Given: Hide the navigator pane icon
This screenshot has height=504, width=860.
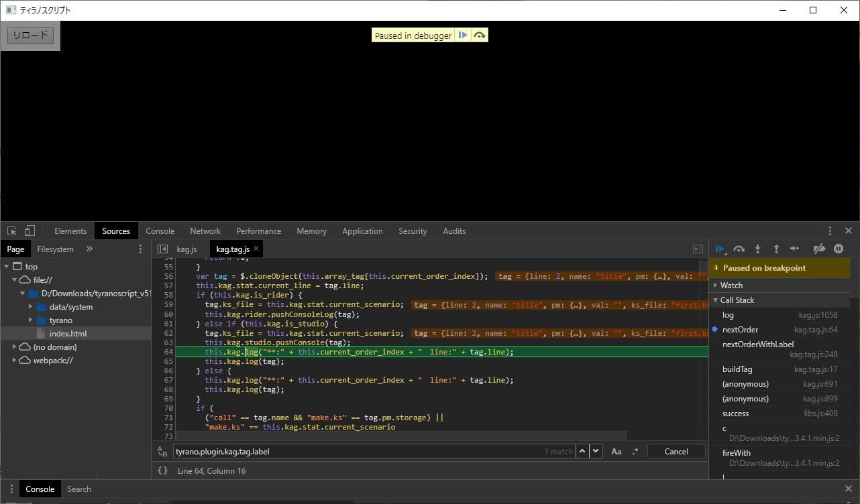Looking at the screenshot, I should (162, 249).
